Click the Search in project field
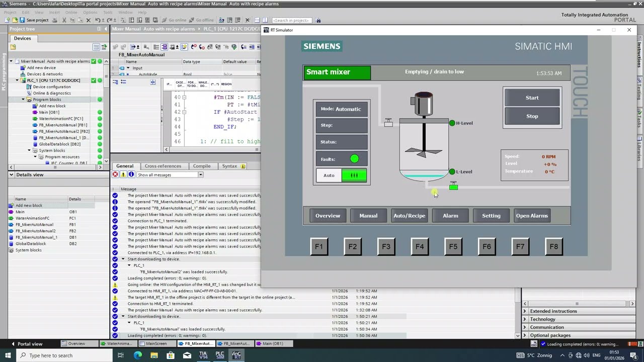This screenshot has height=362, width=644. pos(292,20)
